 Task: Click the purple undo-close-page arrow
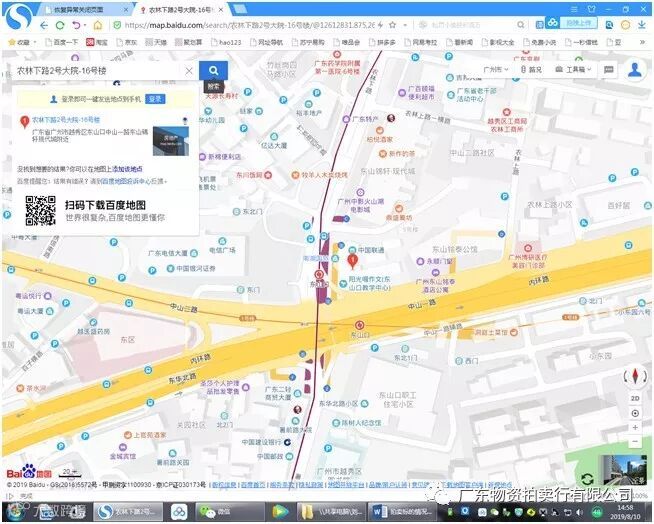76,25
